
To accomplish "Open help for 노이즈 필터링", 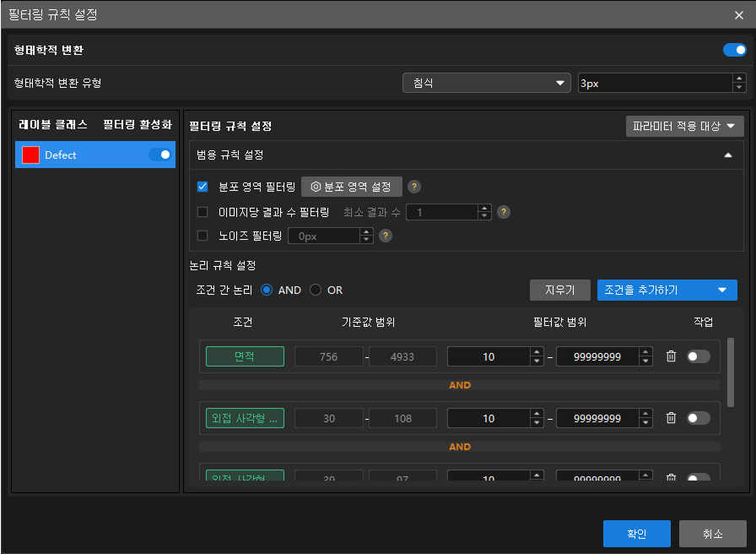I will 386,236.
